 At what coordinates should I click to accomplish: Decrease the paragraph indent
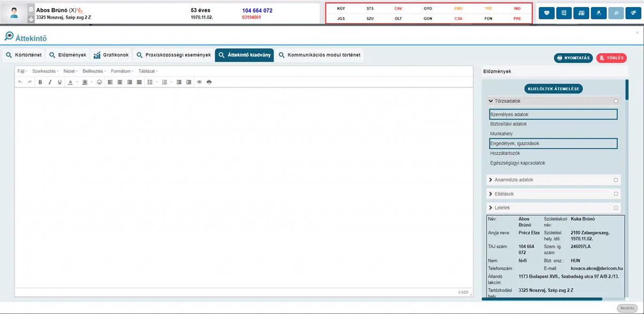click(179, 82)
